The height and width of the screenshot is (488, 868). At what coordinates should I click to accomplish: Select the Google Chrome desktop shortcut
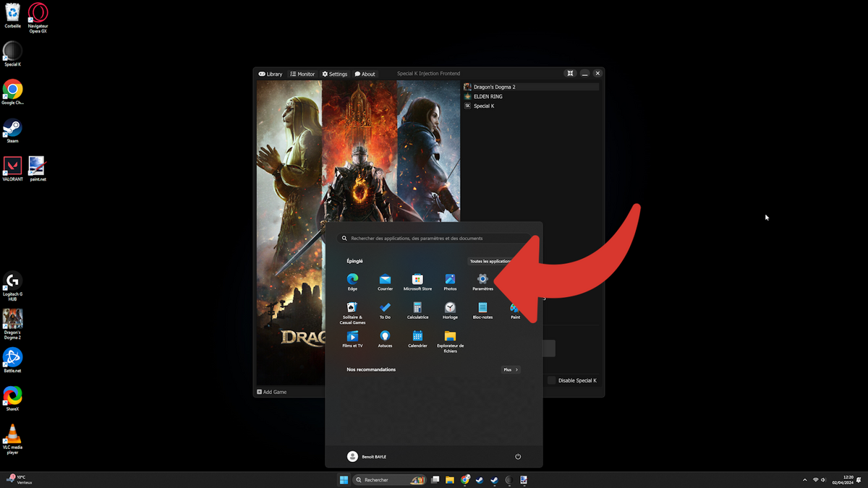pos(13,93)
